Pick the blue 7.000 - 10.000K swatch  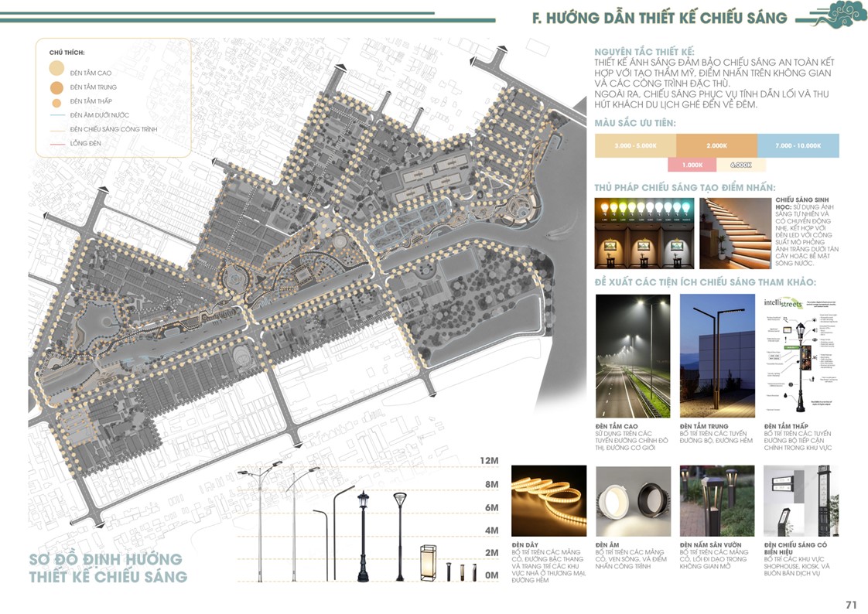pos(798,145)
